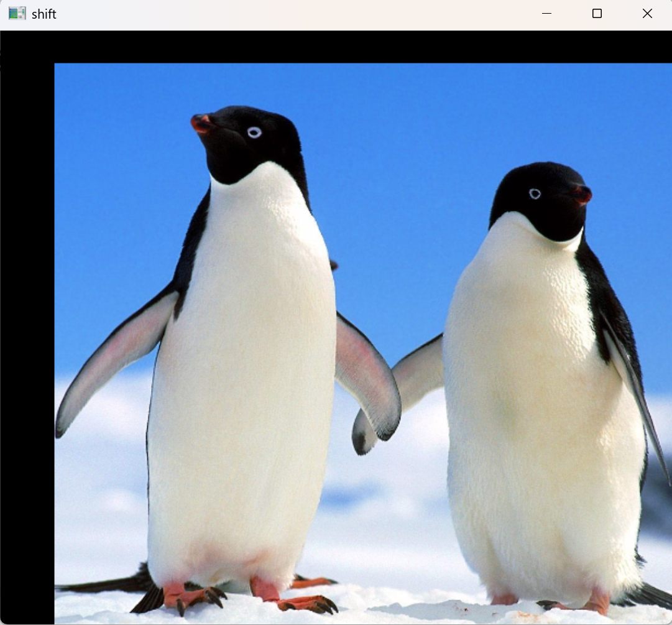Click the "shift" title text
Viewport: 672px width, 625px height.
(x=44, y=14)
